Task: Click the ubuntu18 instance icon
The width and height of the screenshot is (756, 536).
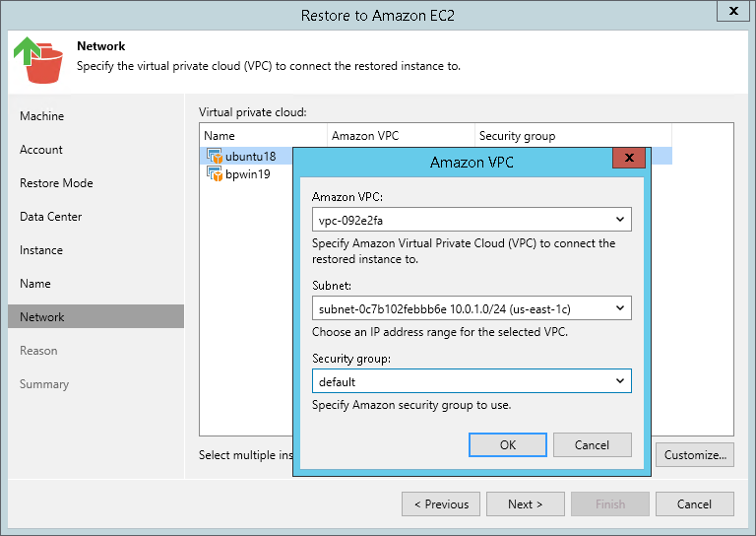Action: click(x=215, y=156)
